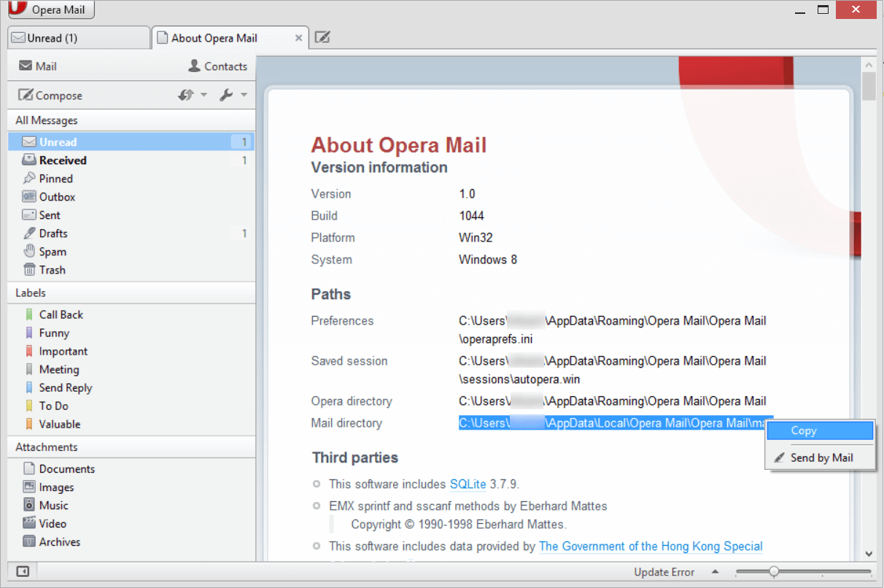
Task: Open the Spam folder
Action: pos(131,251)
